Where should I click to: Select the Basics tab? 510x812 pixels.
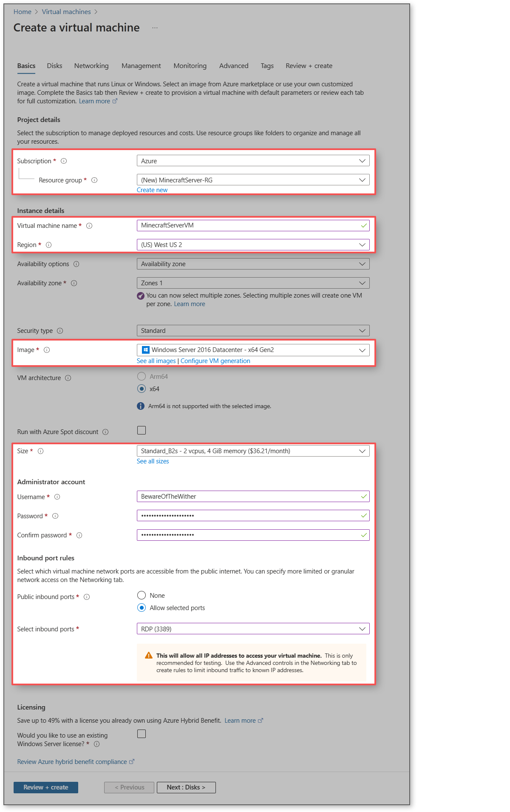(26, 66)
